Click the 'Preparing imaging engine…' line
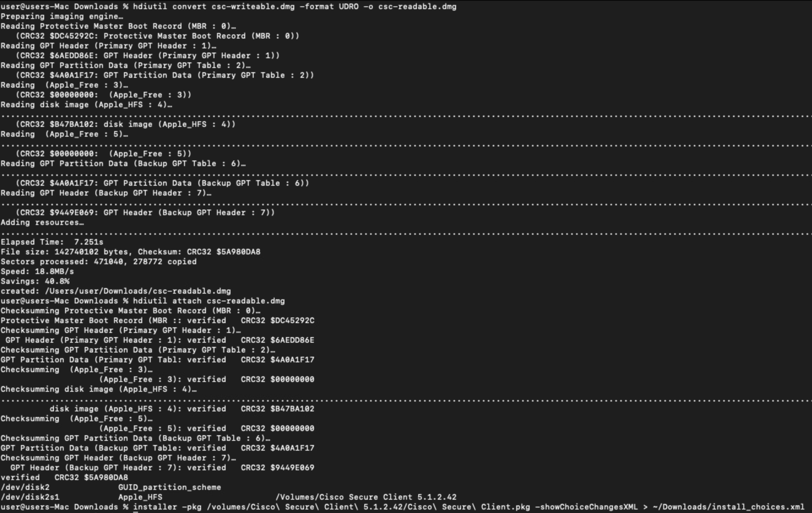The width and height of the screenshot is (812, 513). (62, 16)
